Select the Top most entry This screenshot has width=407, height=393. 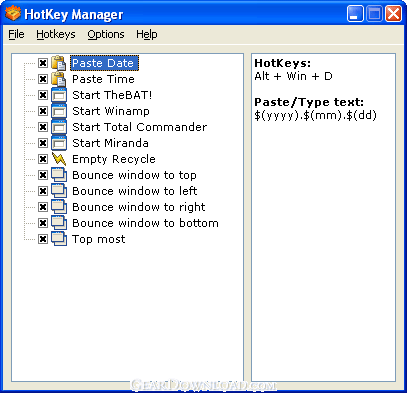coord(99,239)
